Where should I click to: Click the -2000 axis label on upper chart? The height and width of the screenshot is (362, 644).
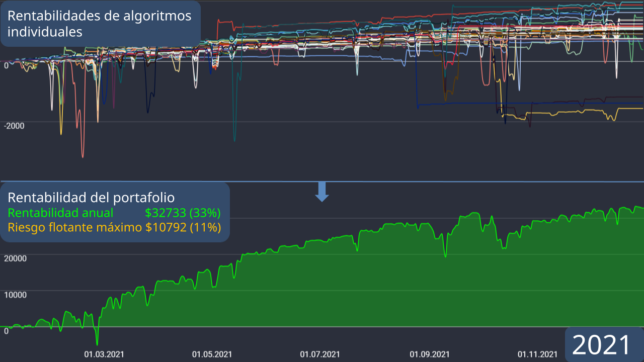point(14,126)
